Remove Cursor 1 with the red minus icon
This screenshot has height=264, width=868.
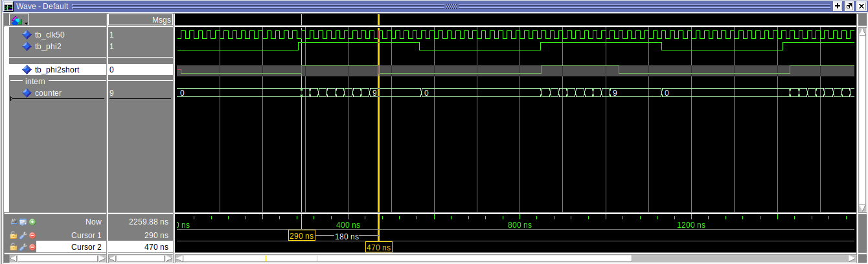(x=32, y=236)
